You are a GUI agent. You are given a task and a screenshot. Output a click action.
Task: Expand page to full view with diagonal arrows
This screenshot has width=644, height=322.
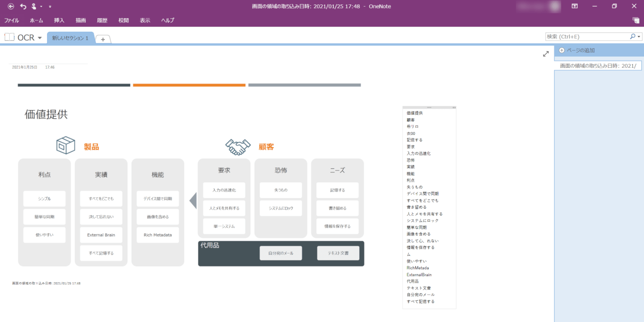point(546,54)
